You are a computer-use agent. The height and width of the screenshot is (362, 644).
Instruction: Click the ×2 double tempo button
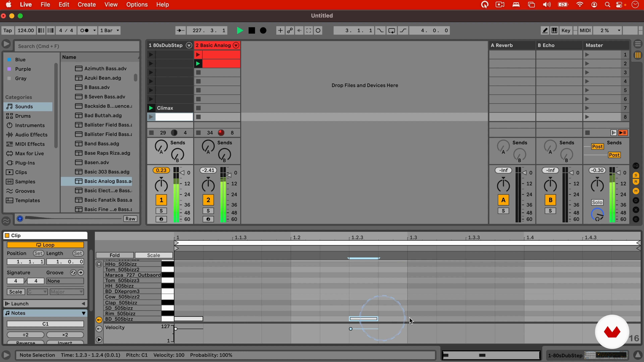(65, 335)
